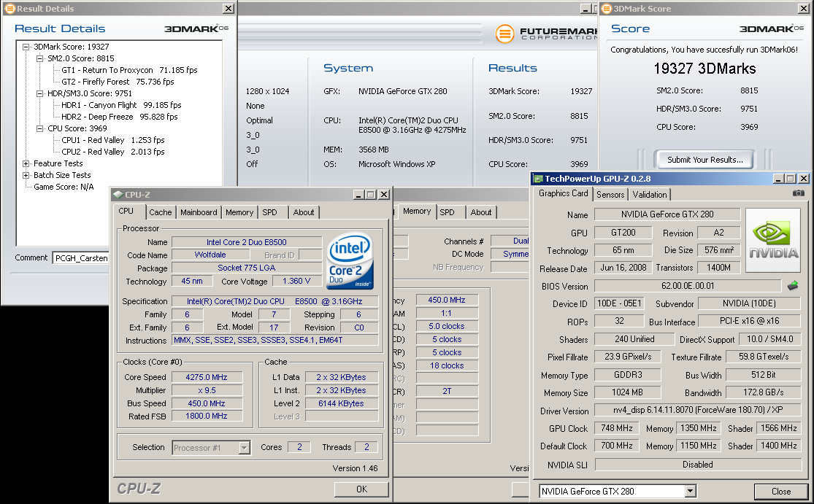
Task: Click the GPU Clock 748 MHz field
Action: point(617,428)
